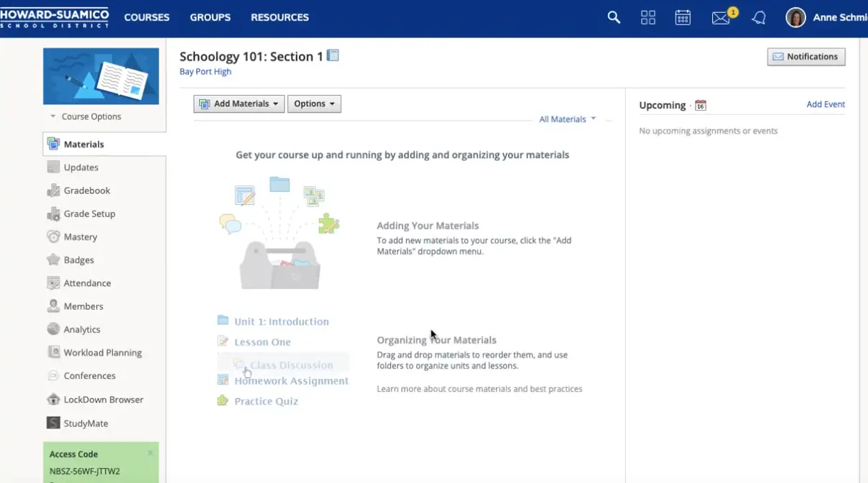Open user profile avatar picture

tap(795, 17)
